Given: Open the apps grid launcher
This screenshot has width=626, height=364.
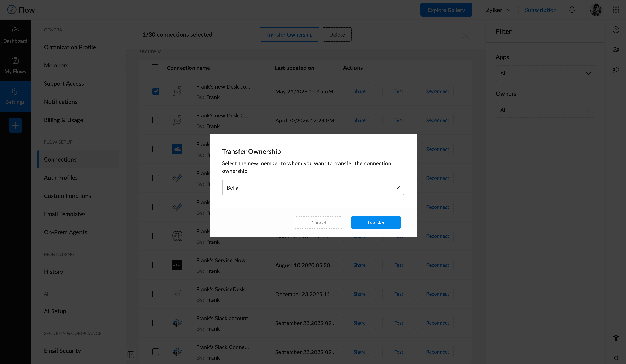Looking at the screenshot, I should tap(616, 10).
